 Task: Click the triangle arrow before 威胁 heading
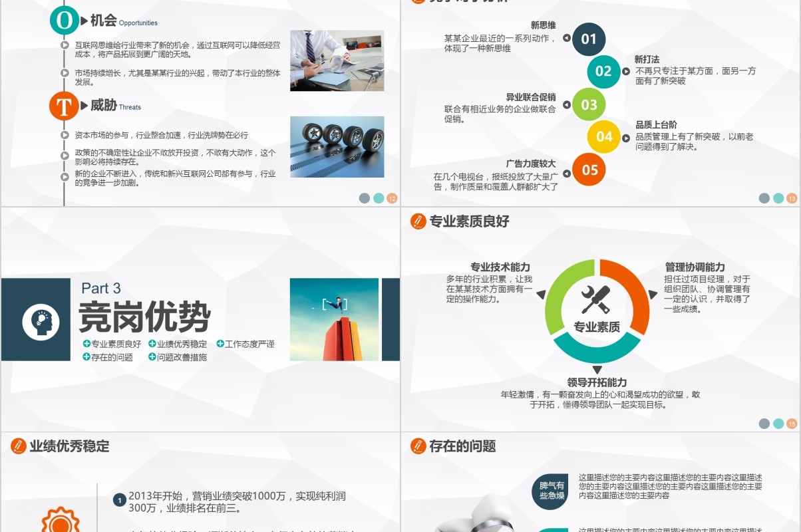(84, 105)
